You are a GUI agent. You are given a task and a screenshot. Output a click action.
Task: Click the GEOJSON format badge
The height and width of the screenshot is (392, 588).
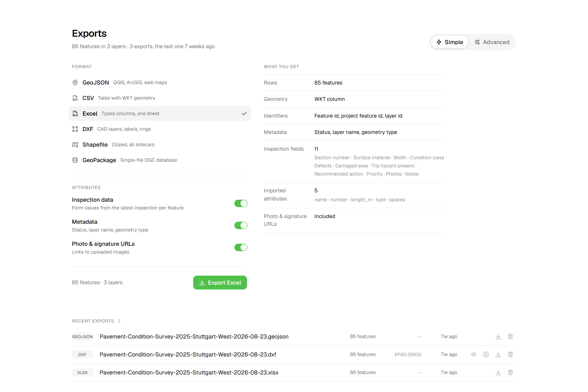(82, 336)
